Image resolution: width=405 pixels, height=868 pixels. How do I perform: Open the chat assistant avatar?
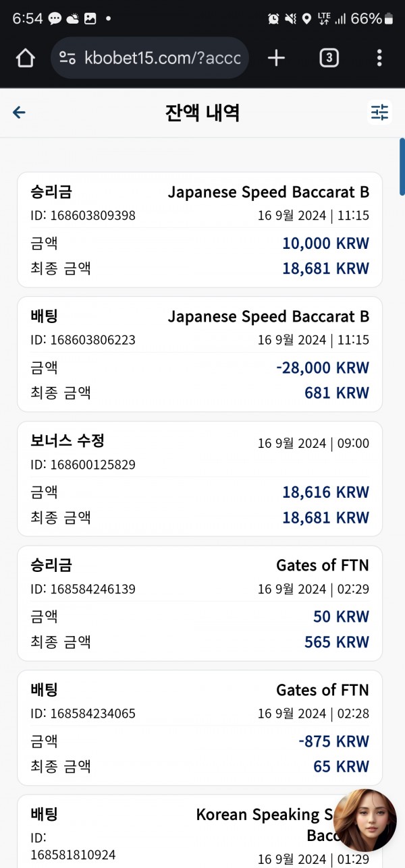tap(365, 820)
